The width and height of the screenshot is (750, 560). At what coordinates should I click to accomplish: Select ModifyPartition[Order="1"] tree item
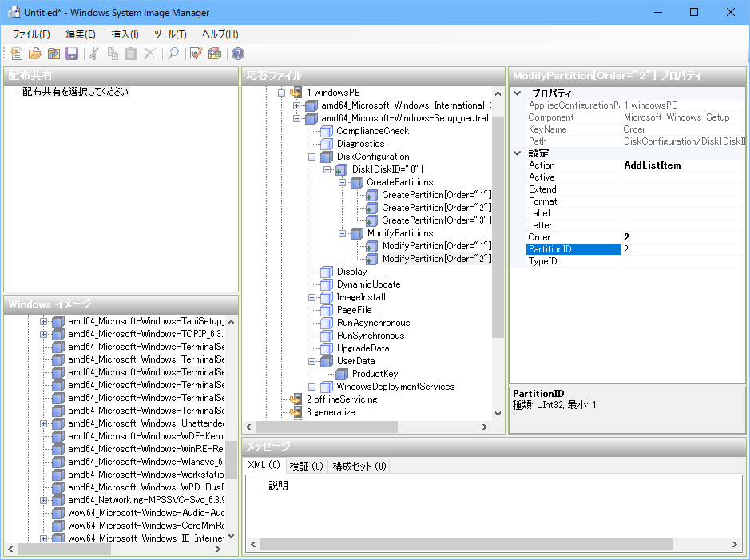(437, 246)
